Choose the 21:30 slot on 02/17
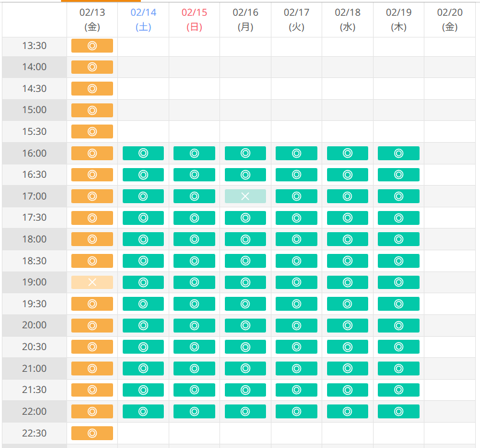This screenshot has height=448, width=480. coord(296,390)
